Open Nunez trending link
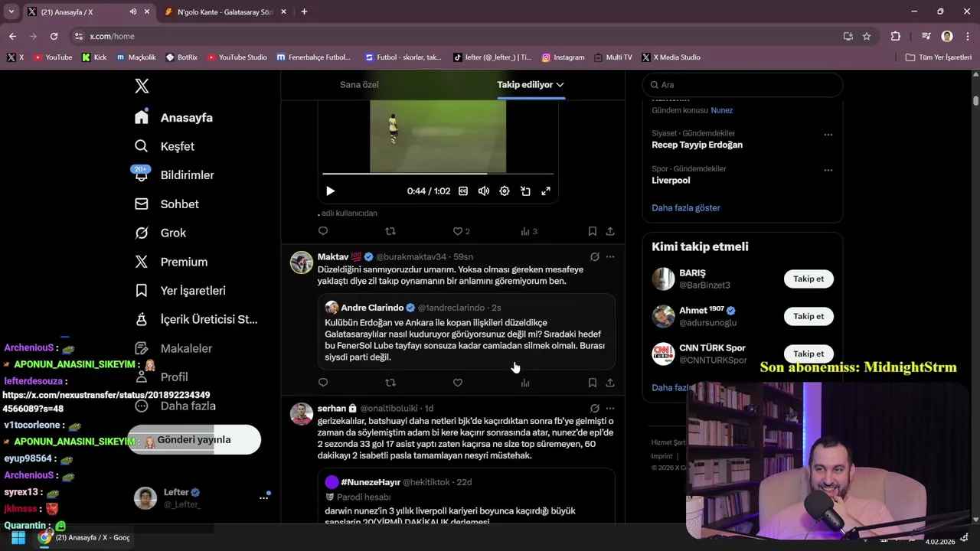The image size is (980, 551). pos(721,110)
